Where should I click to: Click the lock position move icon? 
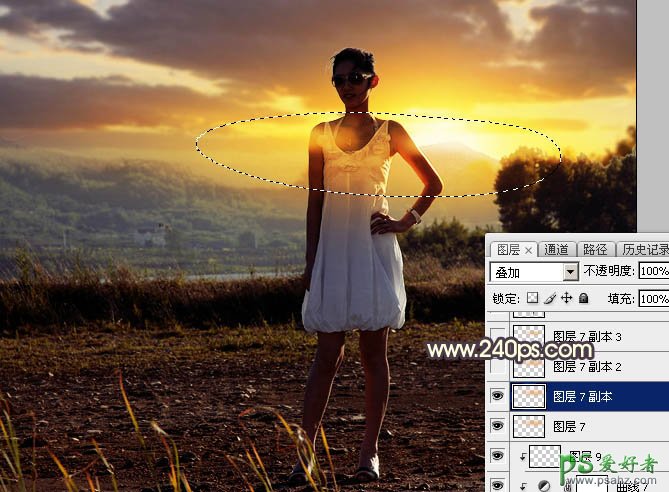(566, 298)
